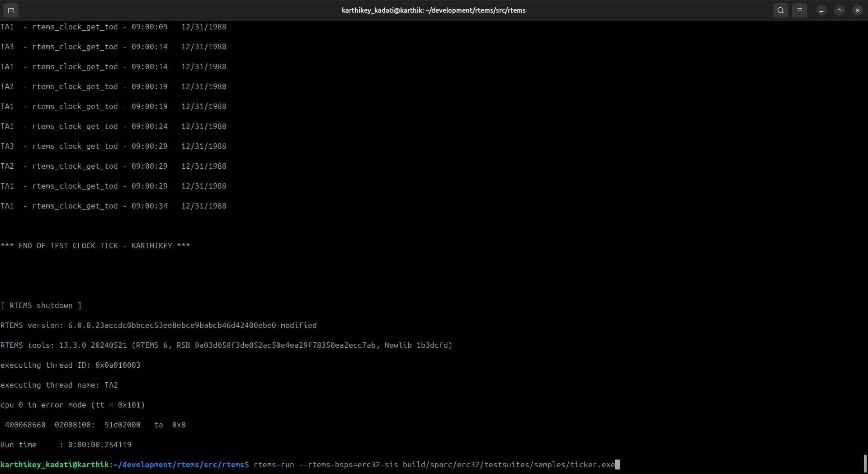This screenshot has width=868, height=474.
Task: Click the END OF TEST CLOCK TICK line
Action: pos(95,246)
